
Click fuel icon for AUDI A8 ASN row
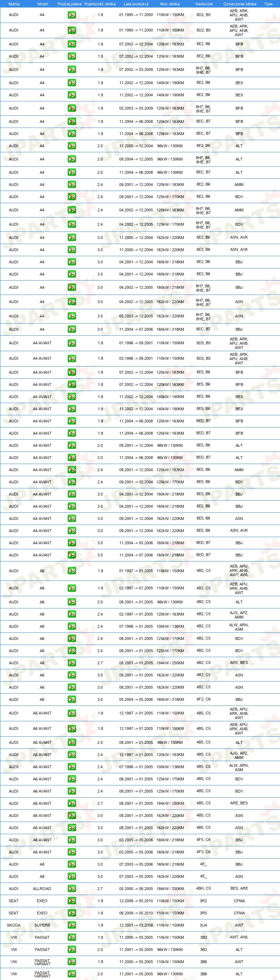click(x=72, y=876)
